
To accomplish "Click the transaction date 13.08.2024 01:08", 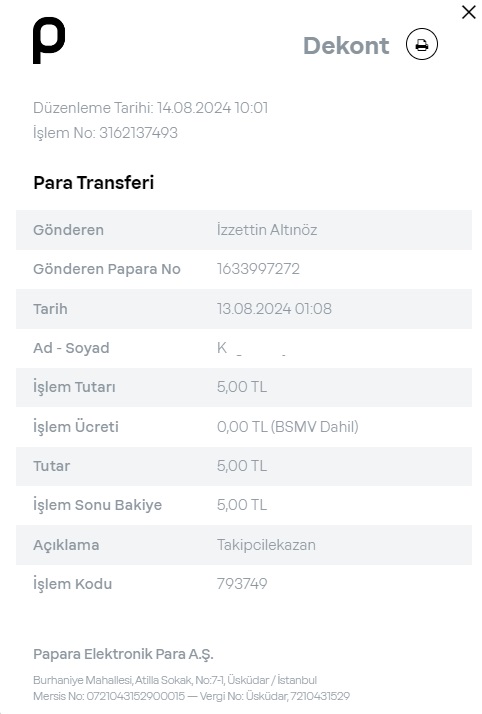I will (x=274, y=309).
